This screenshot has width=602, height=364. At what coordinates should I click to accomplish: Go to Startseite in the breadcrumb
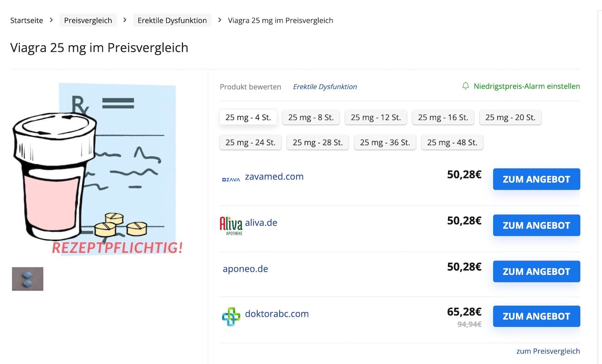pyautogui.click(x=26, y=20)
